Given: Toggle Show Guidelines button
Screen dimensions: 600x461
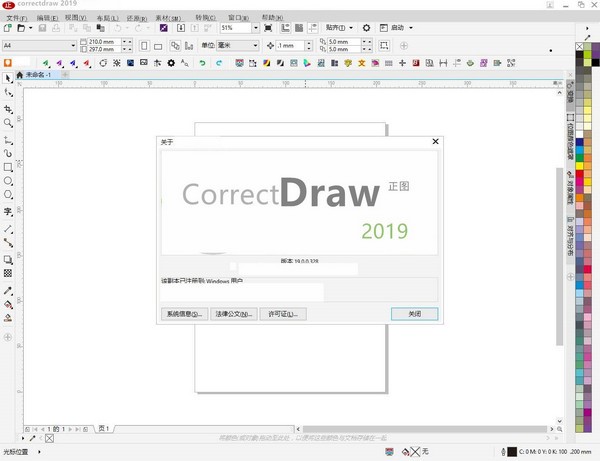Looking at the screenshot, I should click(x=313, y=28).
